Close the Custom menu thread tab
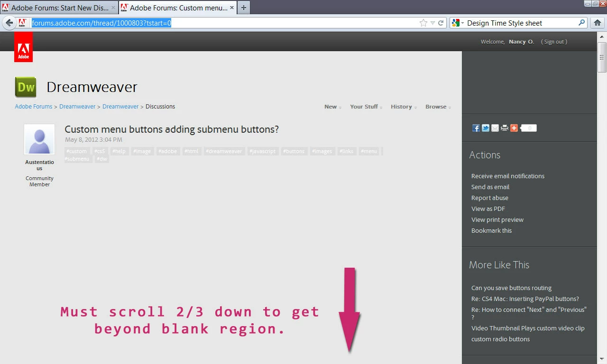 tap(232, 8)
